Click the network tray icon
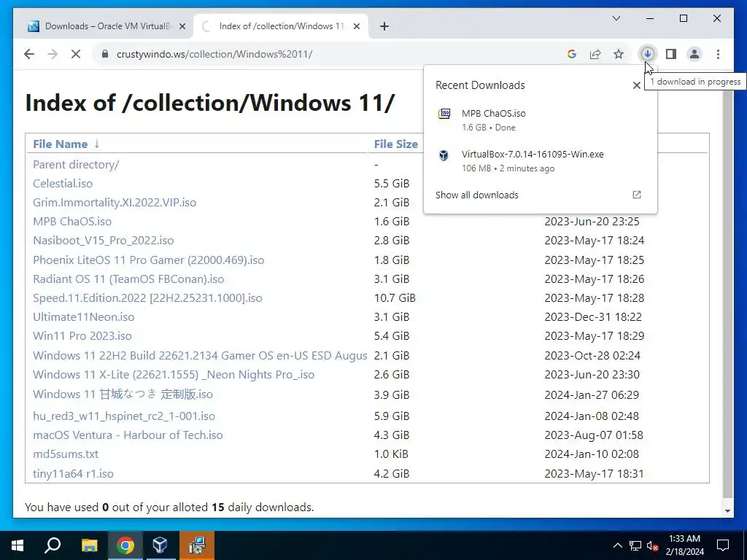Viewport: 747px width, 560px height. click(635, 545)
